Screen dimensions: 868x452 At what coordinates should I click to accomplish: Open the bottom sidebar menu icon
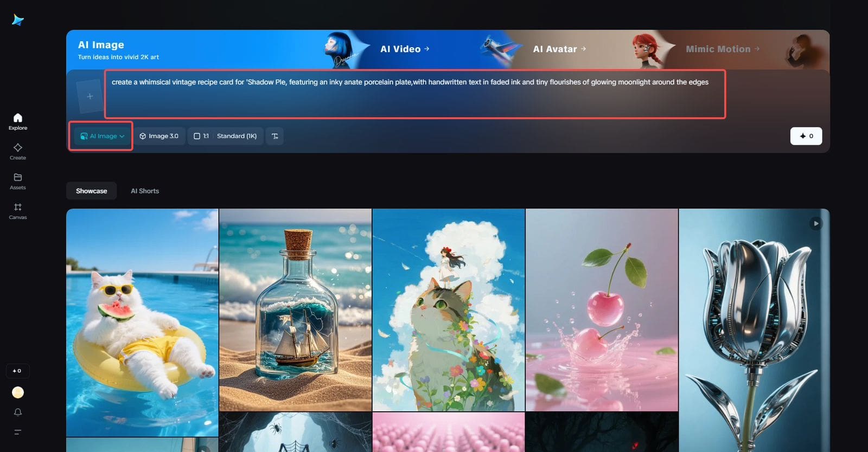(18, 432)
